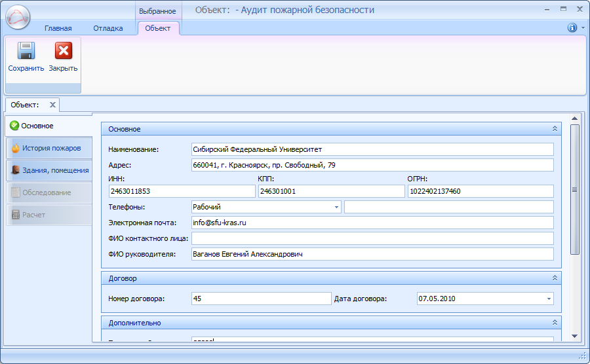Collapse the Основное group panel

555,129
